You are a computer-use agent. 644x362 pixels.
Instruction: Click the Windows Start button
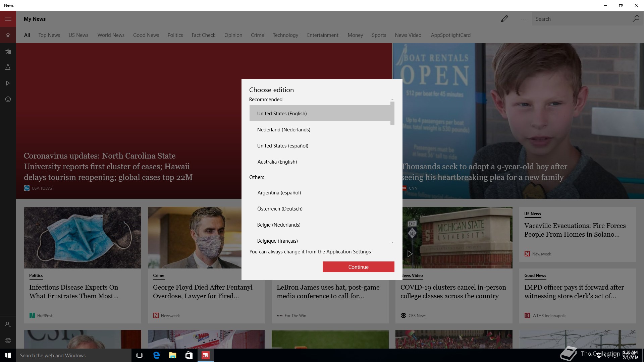click(x=8, y=355)
